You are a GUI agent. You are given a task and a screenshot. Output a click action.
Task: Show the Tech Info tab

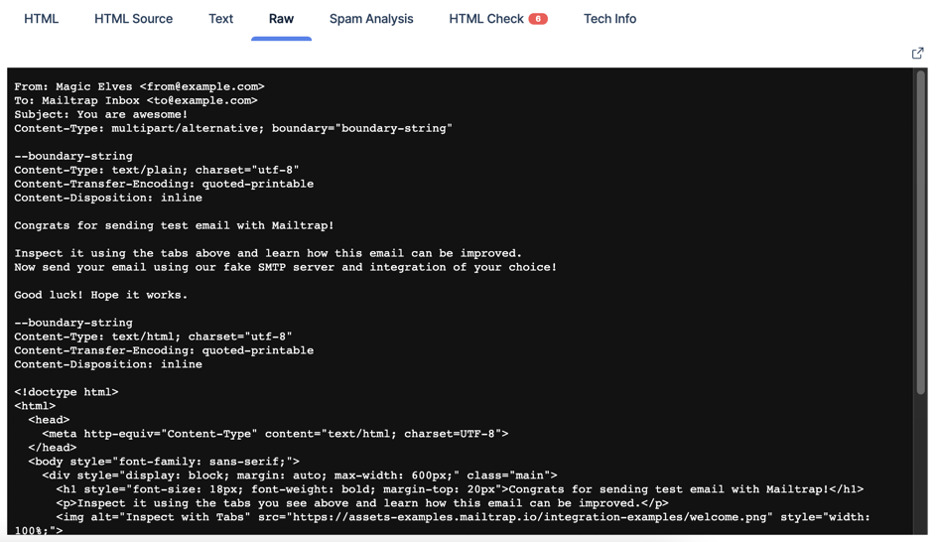coord(610,19)
